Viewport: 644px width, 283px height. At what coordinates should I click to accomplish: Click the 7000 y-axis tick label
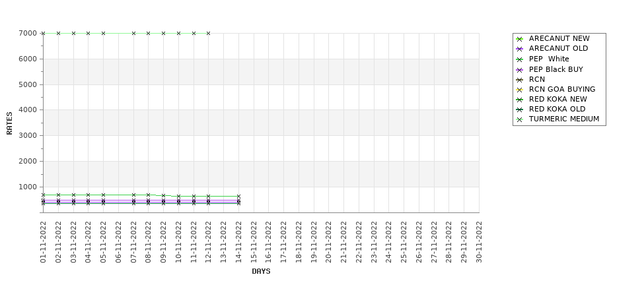pos(28,33)
